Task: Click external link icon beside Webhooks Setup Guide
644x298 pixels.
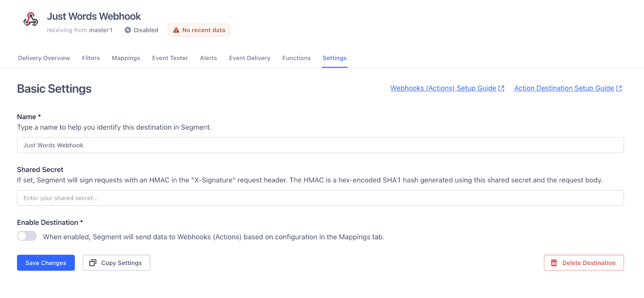Action: 501,88
